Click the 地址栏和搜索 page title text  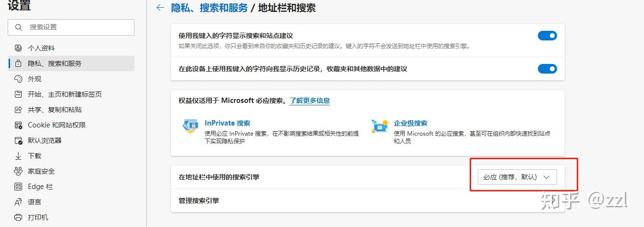click(x=287, y=8)
